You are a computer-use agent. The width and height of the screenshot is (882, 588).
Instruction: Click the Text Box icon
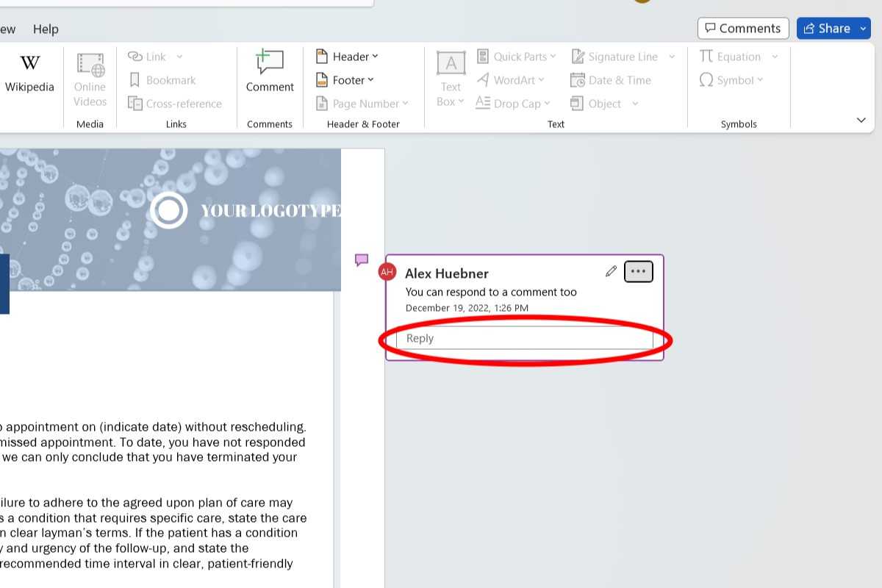click(x=451, y=64)
